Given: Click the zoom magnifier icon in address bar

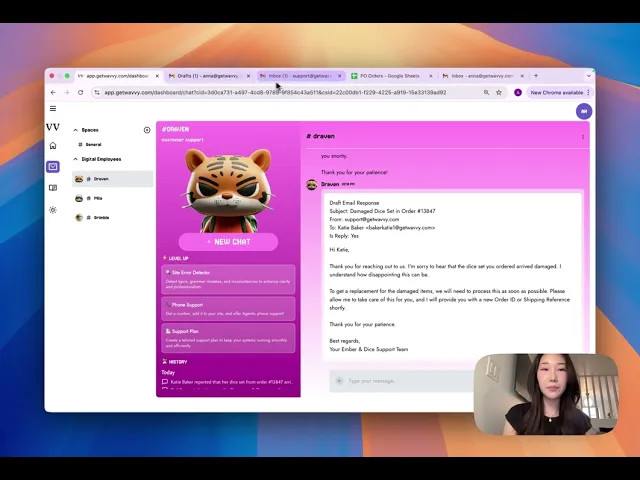Looking at the screenshot, I should coord(486,93).
